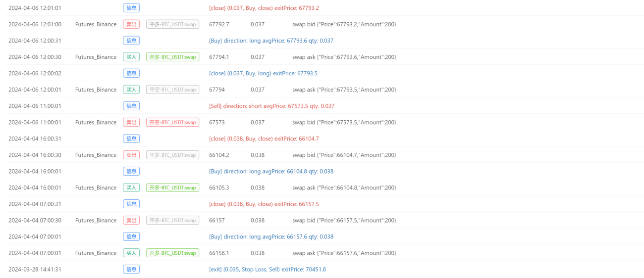Select the grey 平多-BTC_USDT:swap tag at 12:01:00
This screenshot has width=644, height=278.
point(172,24)
